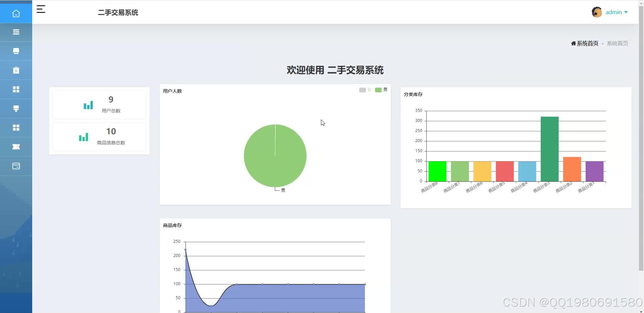Open the ticket icon in the sidebar
The image size is (644, 313).
coord(16,147)
